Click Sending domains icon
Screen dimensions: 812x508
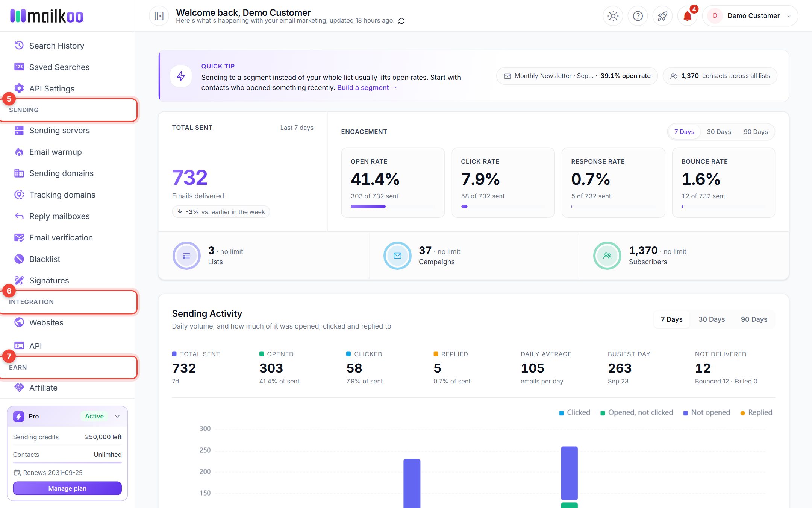click(x=19, y=173)
